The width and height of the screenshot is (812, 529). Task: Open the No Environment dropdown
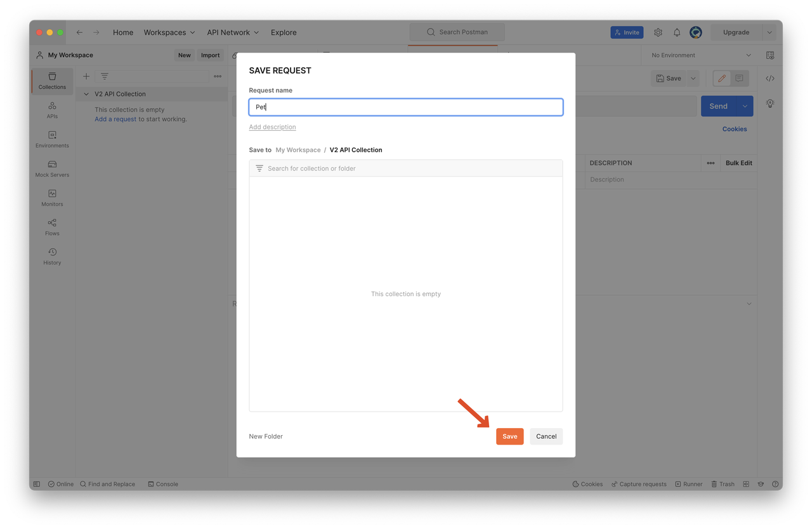click(700, 55)
